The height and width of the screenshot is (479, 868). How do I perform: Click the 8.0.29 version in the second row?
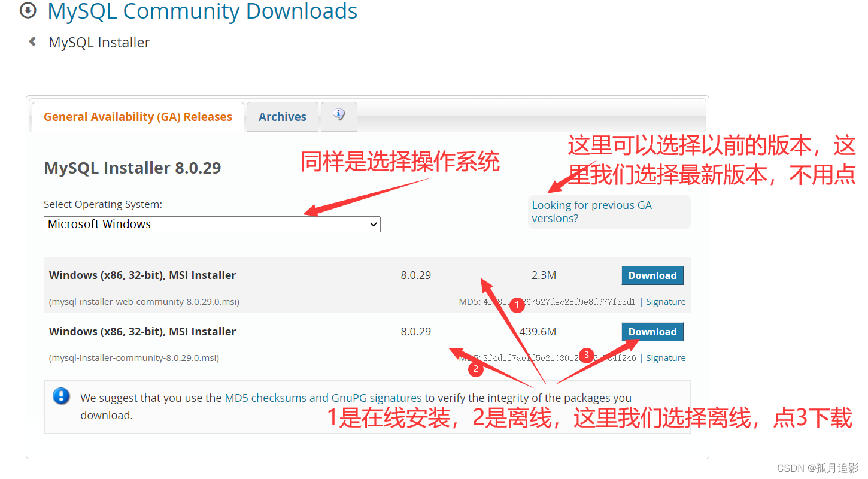point(416,332)
